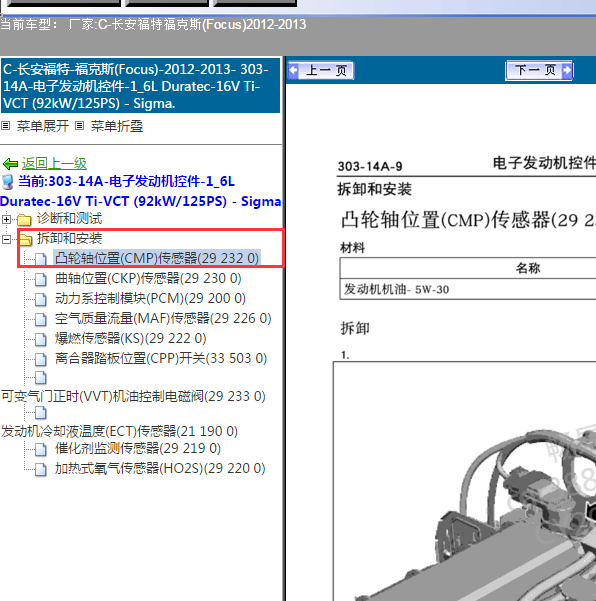Click the 拆卸 section heading
Image resolution: width=596 pixels, height=601 pixels.
click(355, 328)
